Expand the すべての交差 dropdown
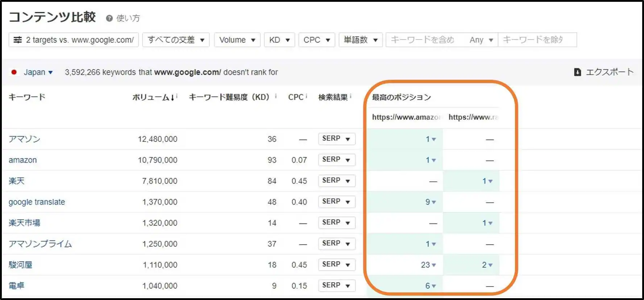644x300 pixels. point(176,40)
